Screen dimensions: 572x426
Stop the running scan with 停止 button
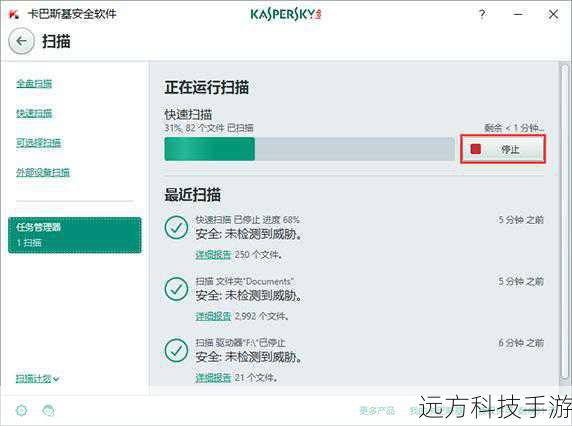pyautogui.click(x=503, y=149)
